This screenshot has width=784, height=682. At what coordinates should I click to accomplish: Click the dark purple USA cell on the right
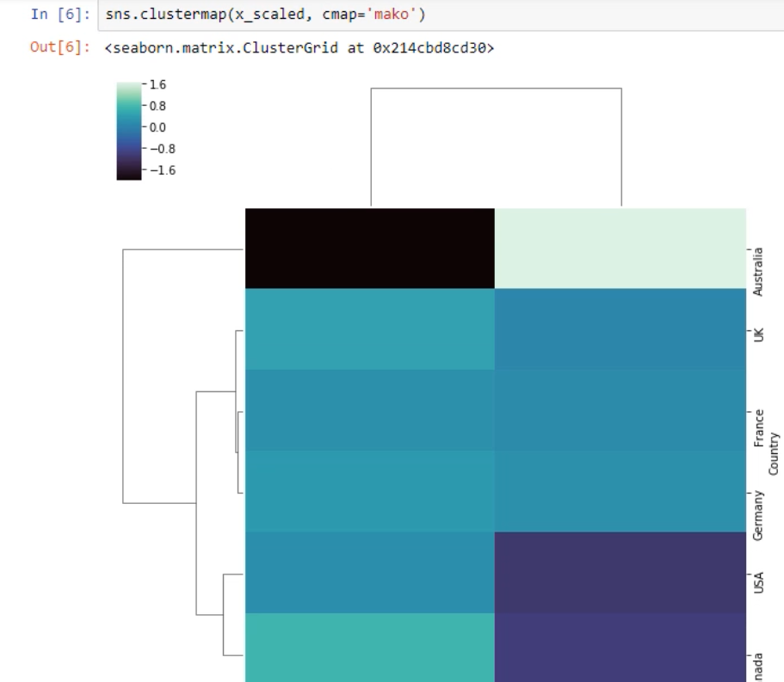click(x=620, y=572)
